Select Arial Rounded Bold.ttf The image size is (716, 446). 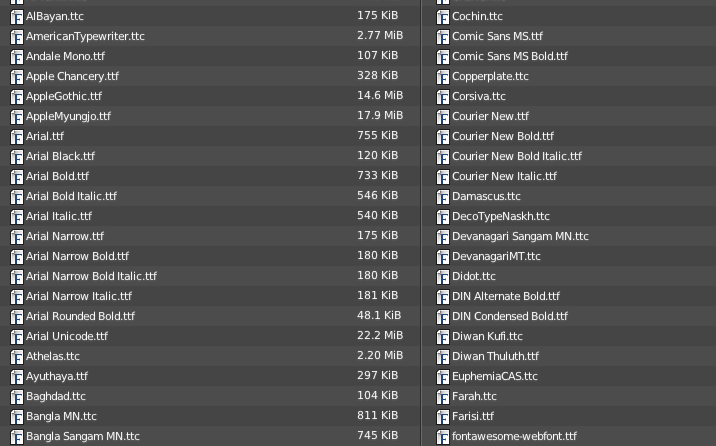[x=80, y=316]
